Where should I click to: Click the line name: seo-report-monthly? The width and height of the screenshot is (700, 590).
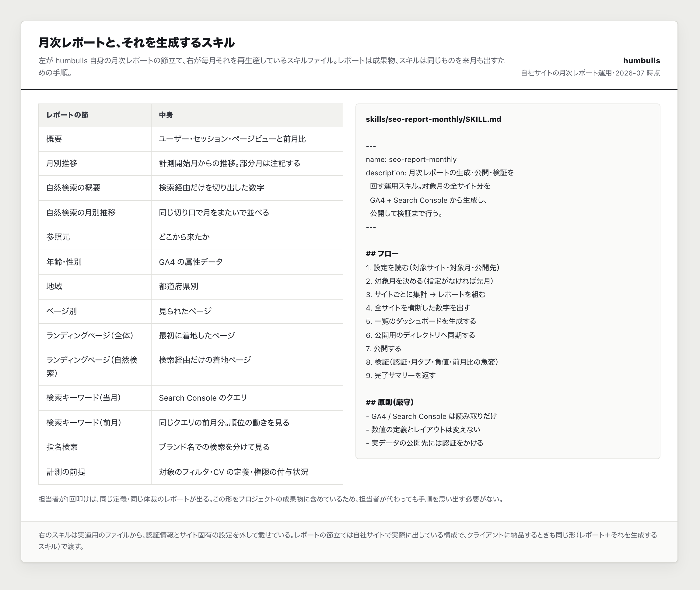(x=411, y=160)
